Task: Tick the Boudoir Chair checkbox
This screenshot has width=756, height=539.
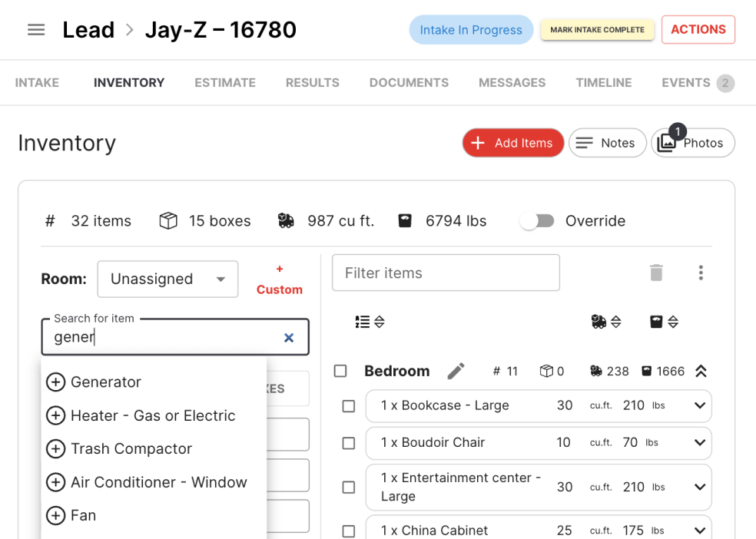Action: [349, 443]
